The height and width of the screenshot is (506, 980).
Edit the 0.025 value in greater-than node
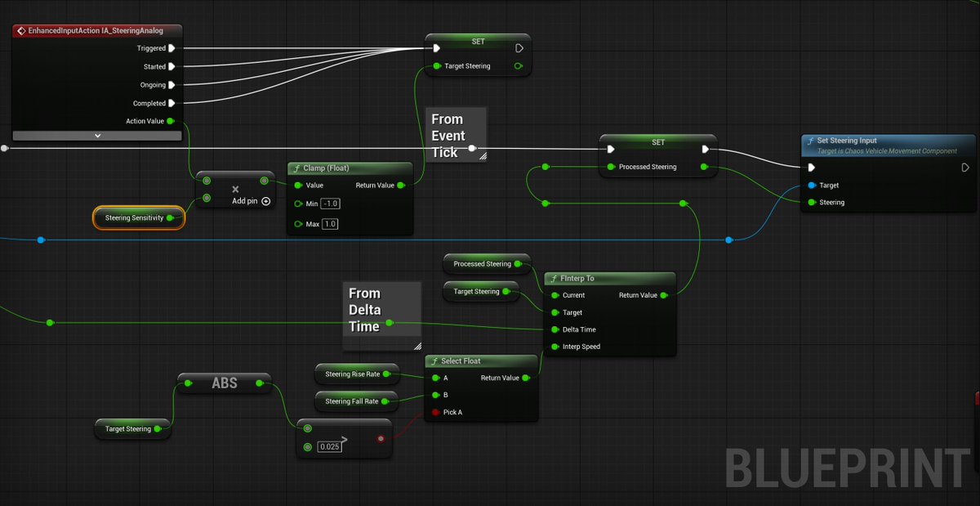(329, 446)
